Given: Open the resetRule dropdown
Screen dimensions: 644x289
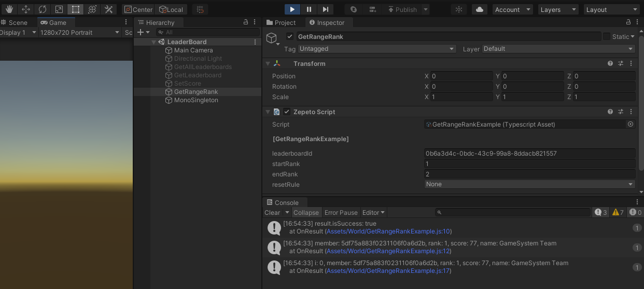Looking at the screenshot, I should pyautogui.click(x=529, y=184).
